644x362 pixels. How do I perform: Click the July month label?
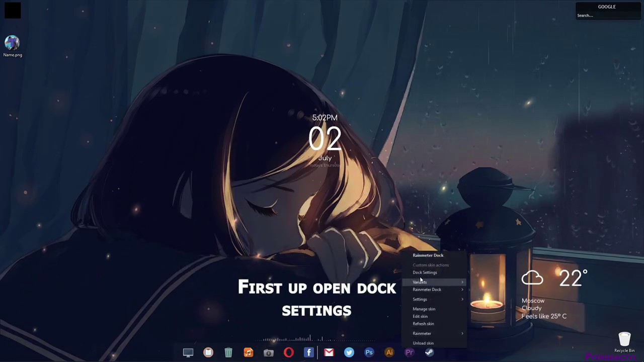click(x=325, y=158)
